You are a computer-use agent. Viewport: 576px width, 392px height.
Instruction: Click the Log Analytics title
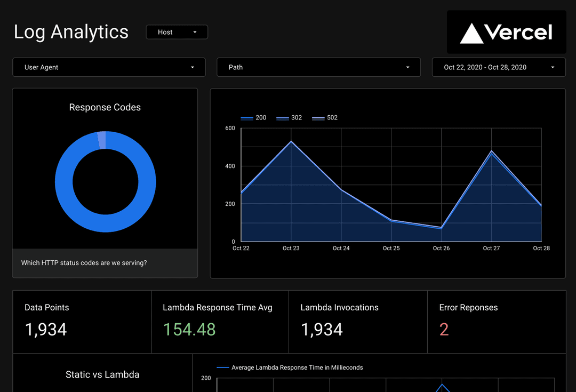71,32
